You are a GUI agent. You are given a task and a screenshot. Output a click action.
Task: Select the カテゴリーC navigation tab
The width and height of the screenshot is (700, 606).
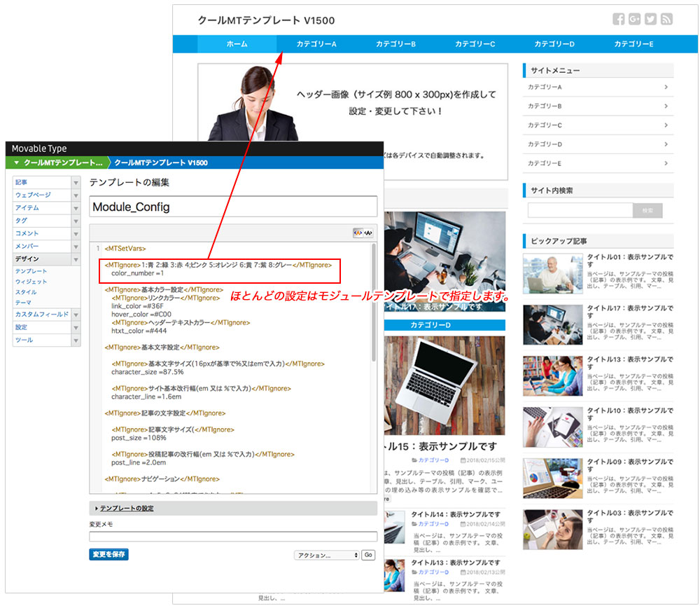[x=475, y=44]
